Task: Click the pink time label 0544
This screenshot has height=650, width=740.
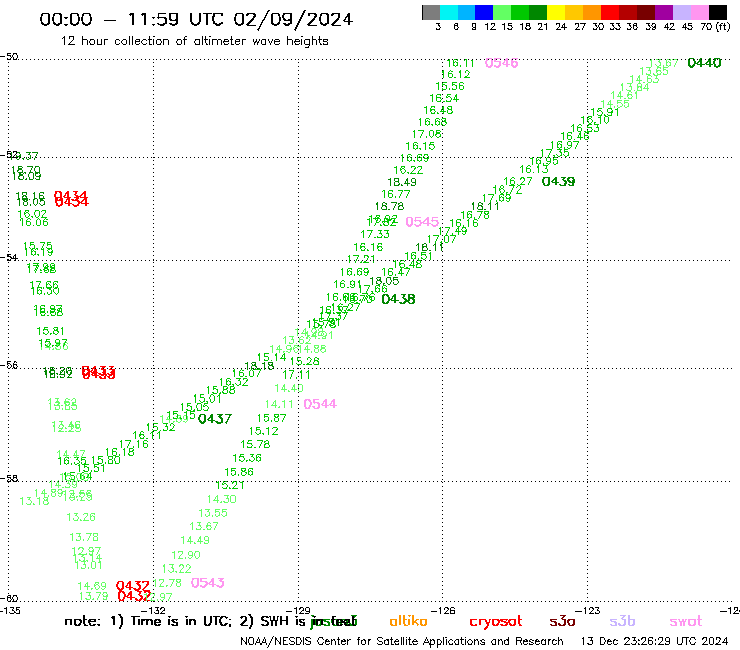Action: click(x=320, y=404)
